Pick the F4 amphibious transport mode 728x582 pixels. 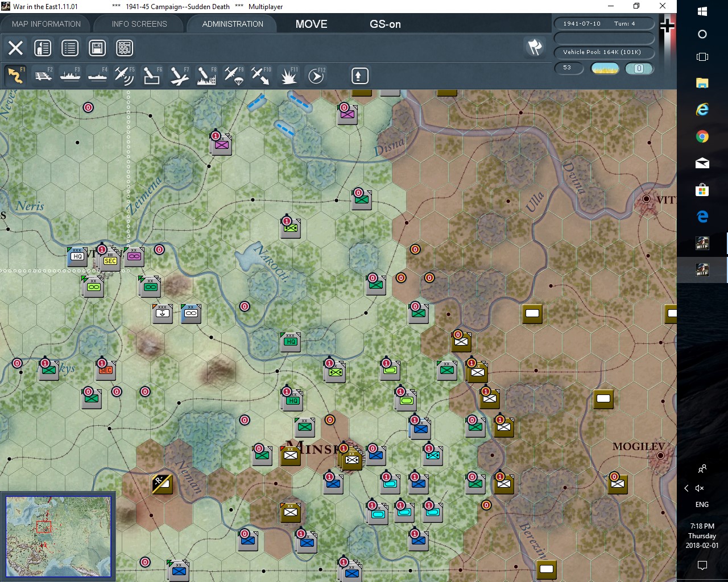pos(97,76)
